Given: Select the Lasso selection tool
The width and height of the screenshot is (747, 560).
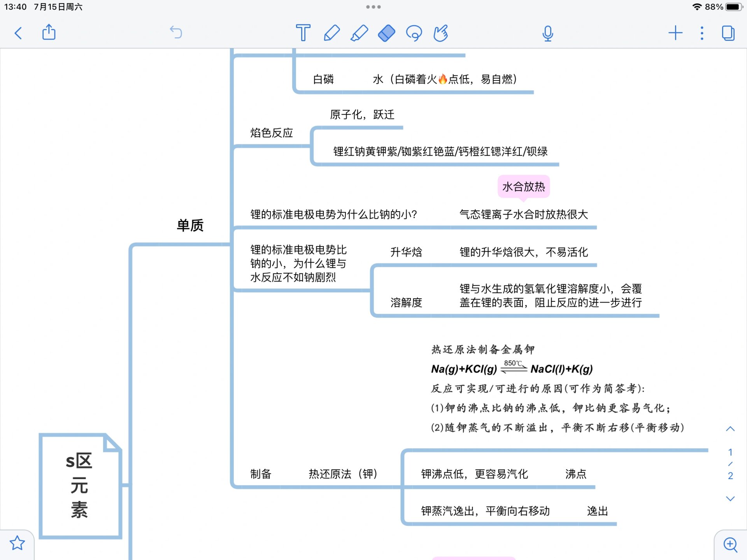Looking at the screenshot, I should pyautogui.click(x=414, y=33).
